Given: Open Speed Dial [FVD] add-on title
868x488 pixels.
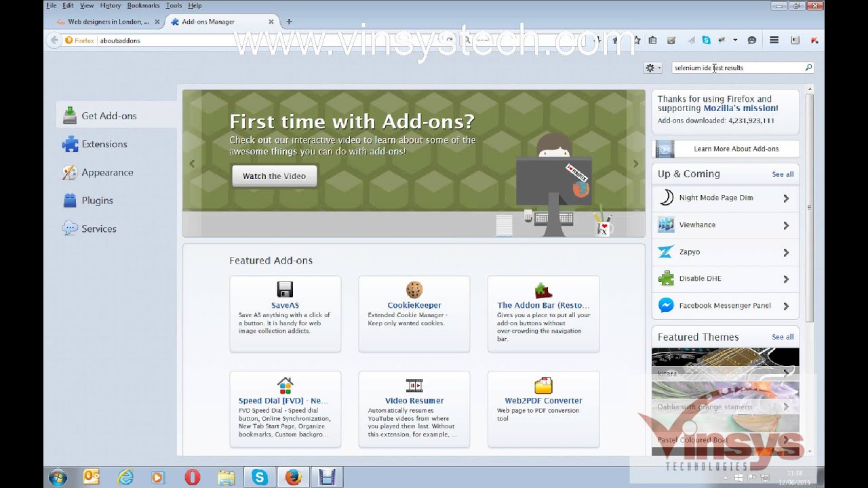Looking at the screenshot, I should (x=283, y=401).
